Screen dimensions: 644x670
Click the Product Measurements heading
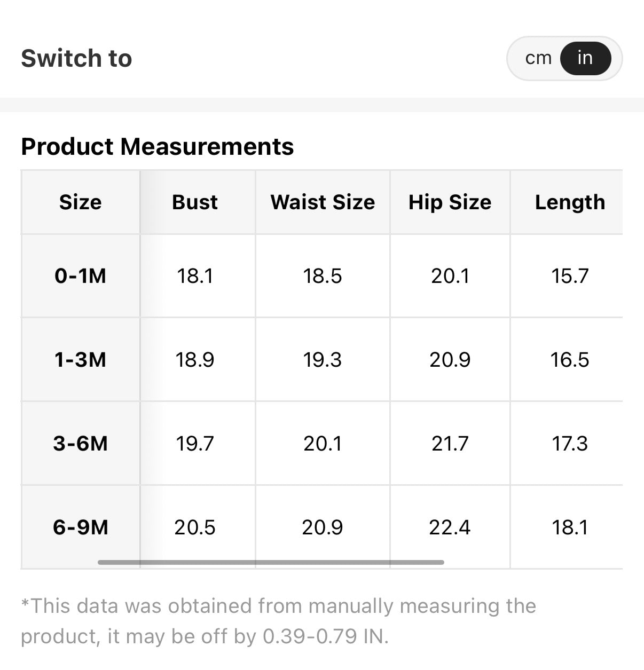point(157,147)
